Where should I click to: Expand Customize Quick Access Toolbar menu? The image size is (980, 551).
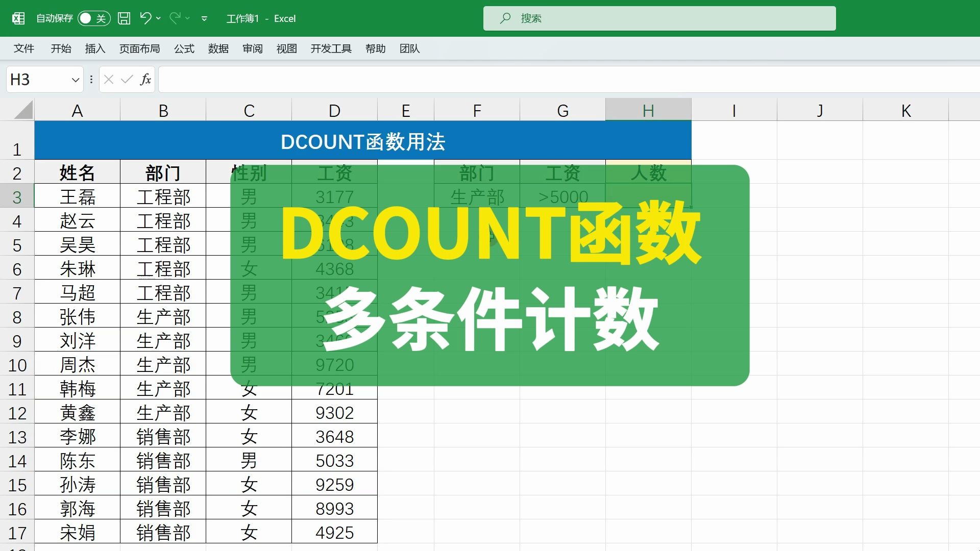205,19
